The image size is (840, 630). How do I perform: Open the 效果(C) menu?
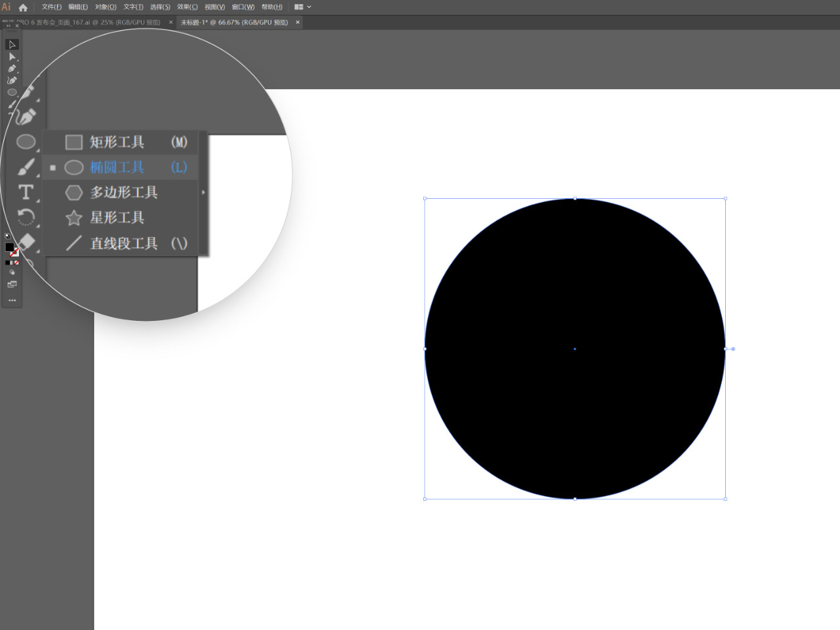187,7
